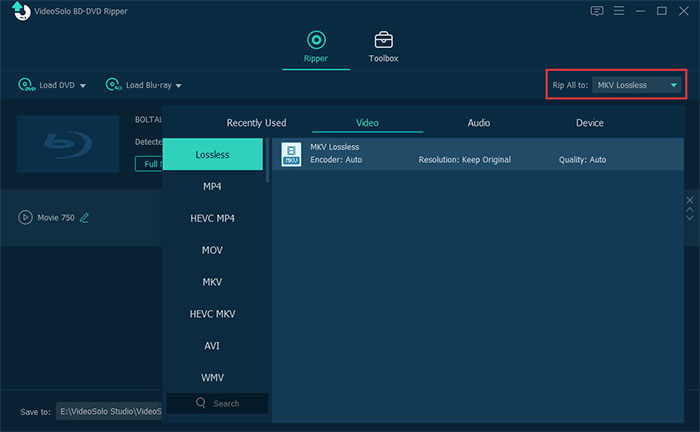Click the search magnifier icon
This screenshot has height=432, width=700.
coord(201,403)
